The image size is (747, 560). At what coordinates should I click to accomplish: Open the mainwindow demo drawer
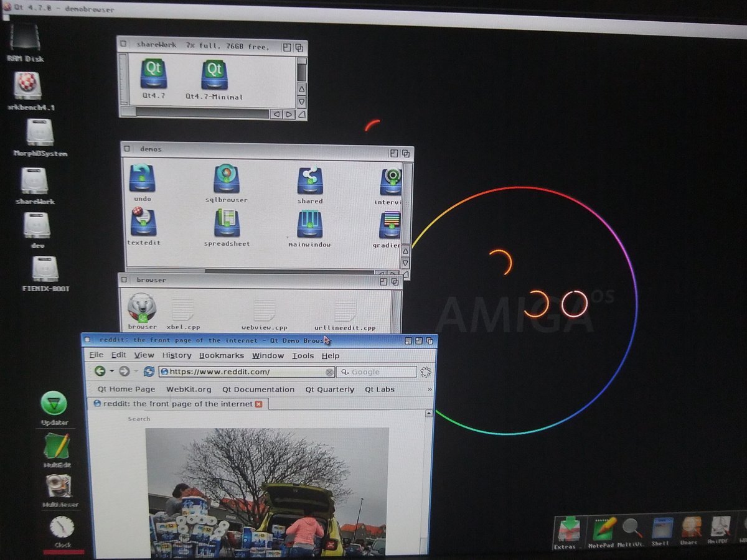point(309,224)
